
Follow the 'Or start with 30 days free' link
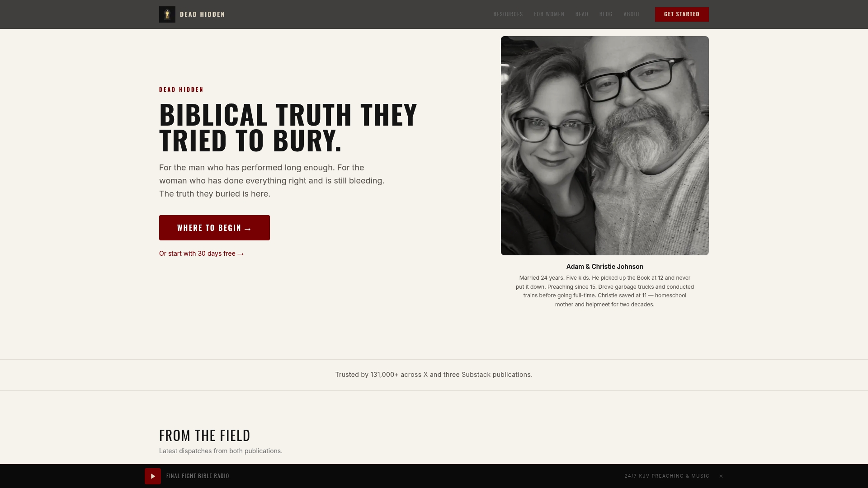(202, 253)
